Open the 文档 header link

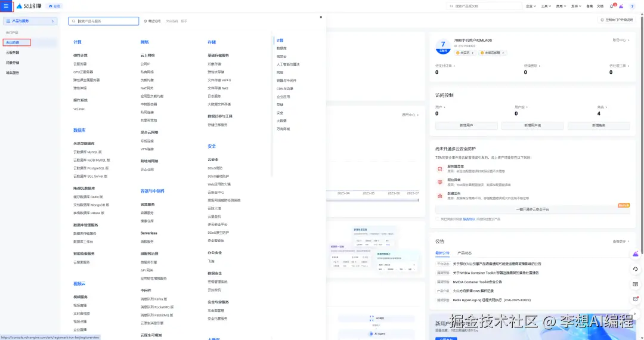tap(600, 6)
